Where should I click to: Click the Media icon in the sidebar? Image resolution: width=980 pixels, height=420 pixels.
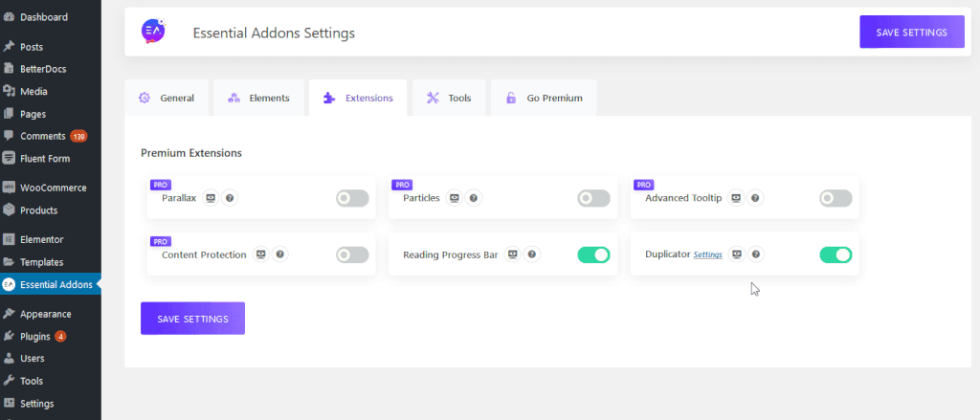click(9, 91)
